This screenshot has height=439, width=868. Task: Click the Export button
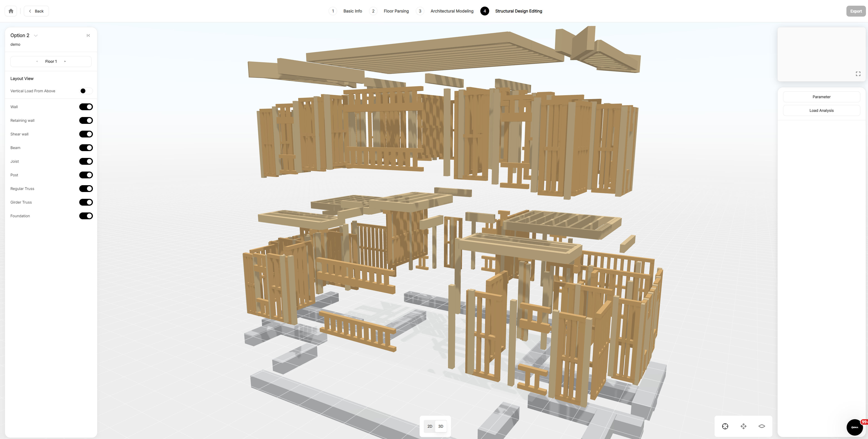(856, 11)
